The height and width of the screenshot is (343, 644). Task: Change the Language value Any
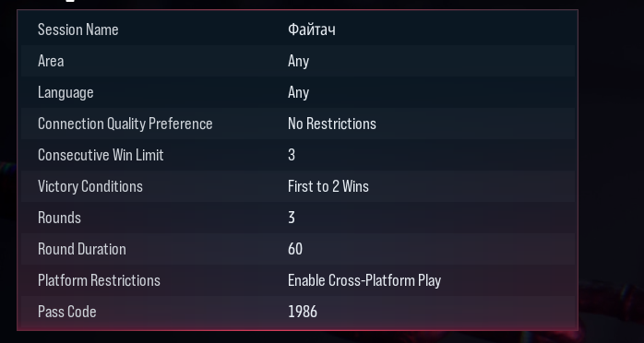tap(298, 92)
